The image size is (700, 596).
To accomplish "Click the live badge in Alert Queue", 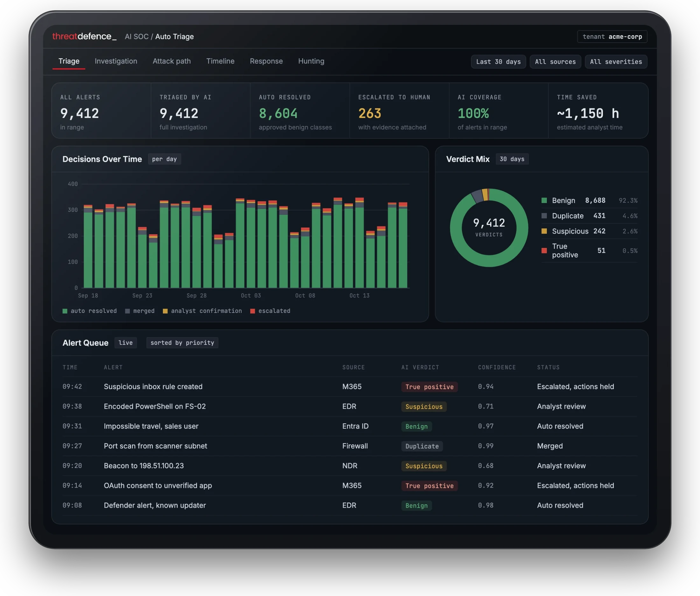I will pos(125,343).
